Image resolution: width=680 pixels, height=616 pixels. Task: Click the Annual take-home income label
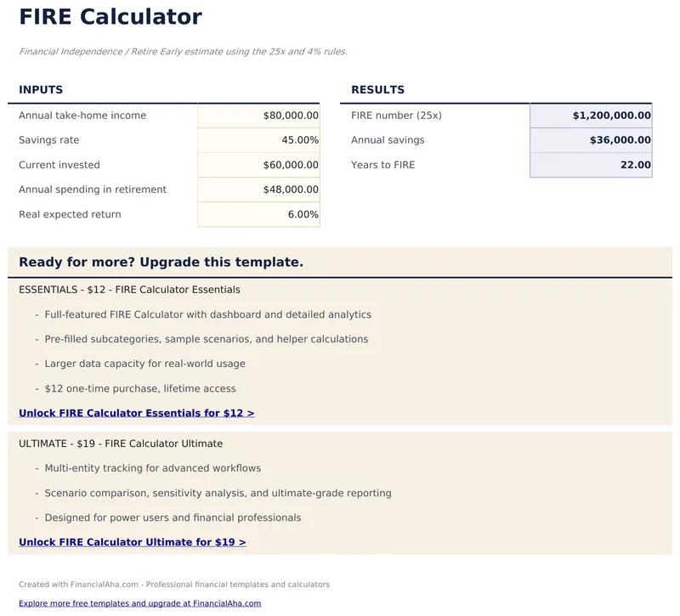pos(82,116)
